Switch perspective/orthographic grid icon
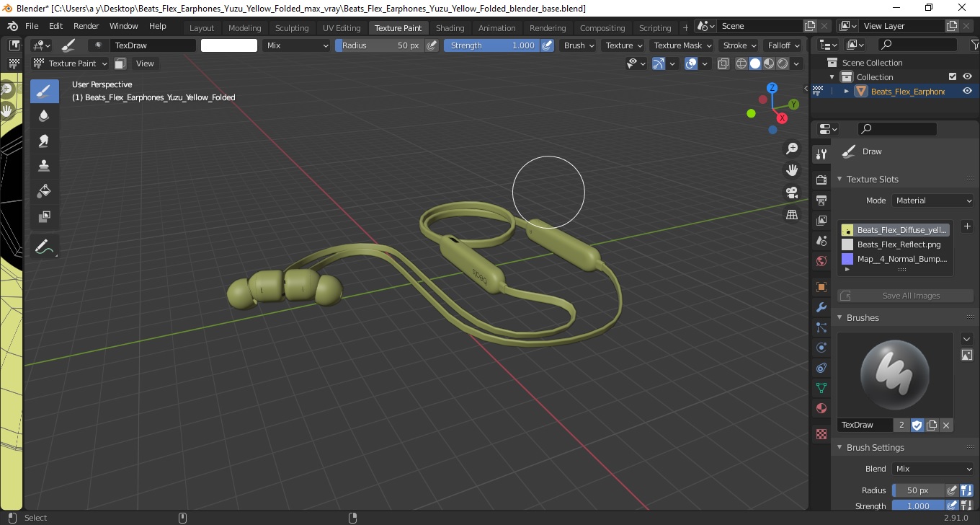Screen dimensions: 980x525 [x=792, y=214]
